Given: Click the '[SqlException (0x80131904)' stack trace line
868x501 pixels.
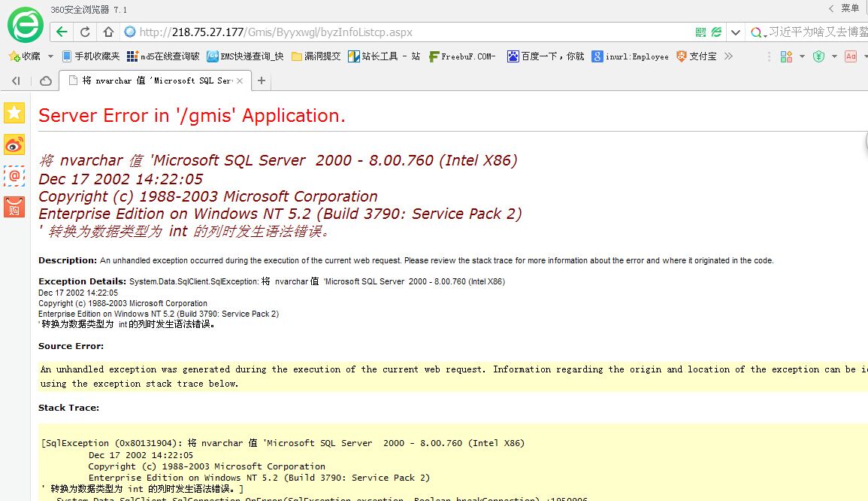Looking at the screenshot, I should pos(283,443).
